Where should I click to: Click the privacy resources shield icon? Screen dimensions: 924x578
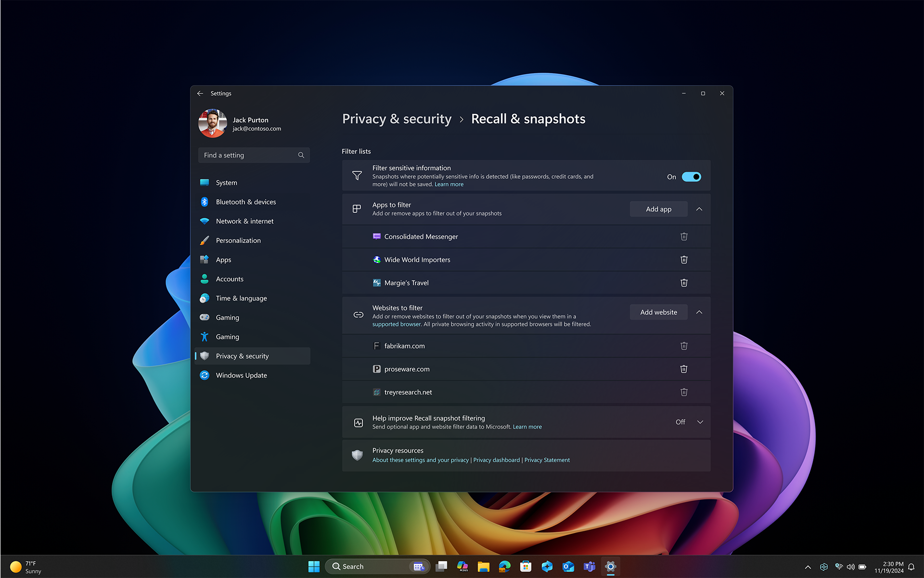pyautogui.click(x=357, y=455)
